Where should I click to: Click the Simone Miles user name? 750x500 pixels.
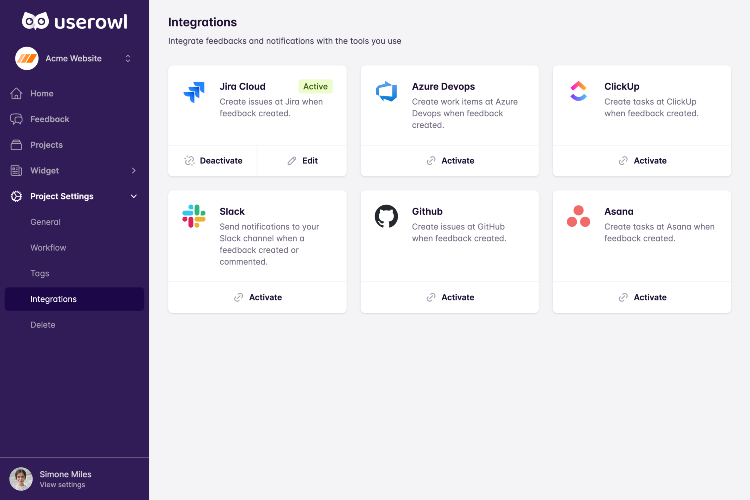[x=66, y=474]
